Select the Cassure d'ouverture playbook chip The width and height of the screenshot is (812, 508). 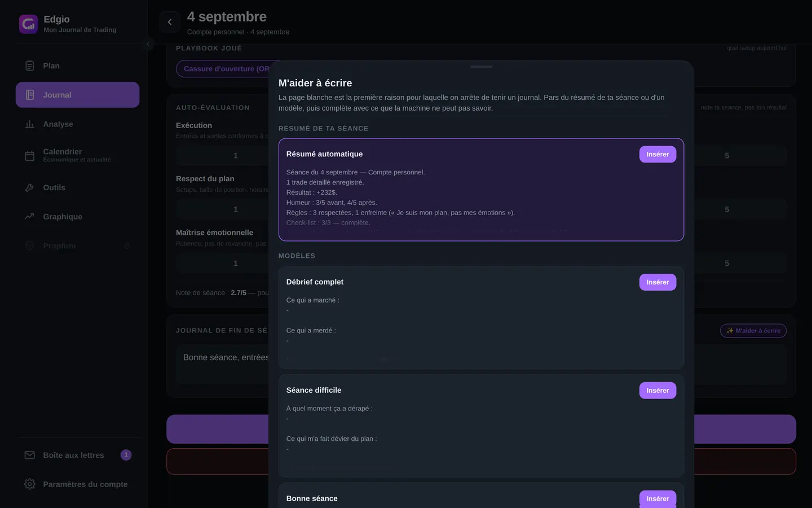(223, 69)
